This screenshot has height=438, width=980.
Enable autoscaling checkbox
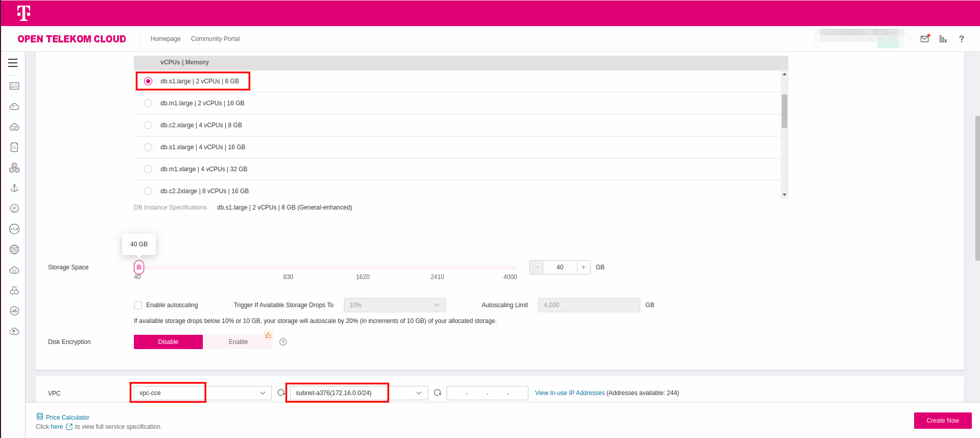click(x=138, y=305)
